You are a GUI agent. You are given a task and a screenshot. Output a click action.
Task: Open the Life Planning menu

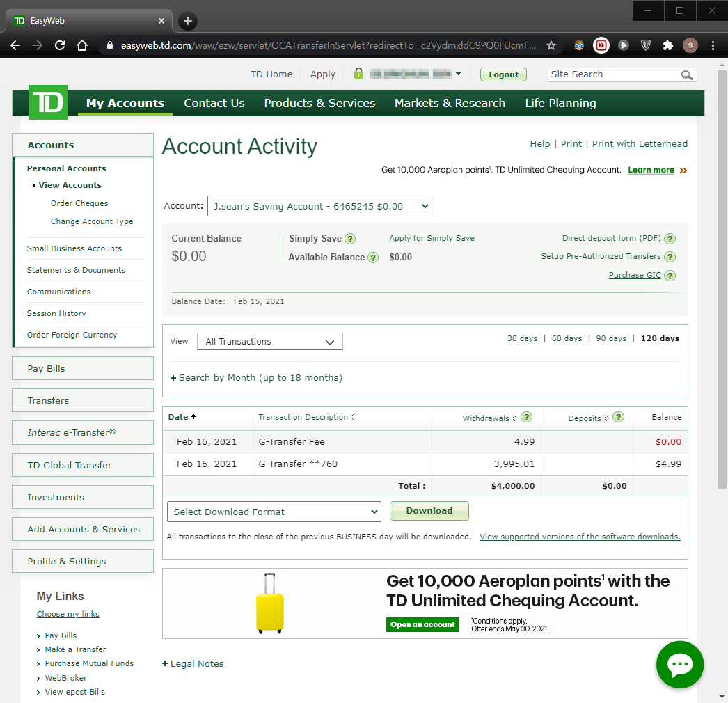(x=560, y=103)
